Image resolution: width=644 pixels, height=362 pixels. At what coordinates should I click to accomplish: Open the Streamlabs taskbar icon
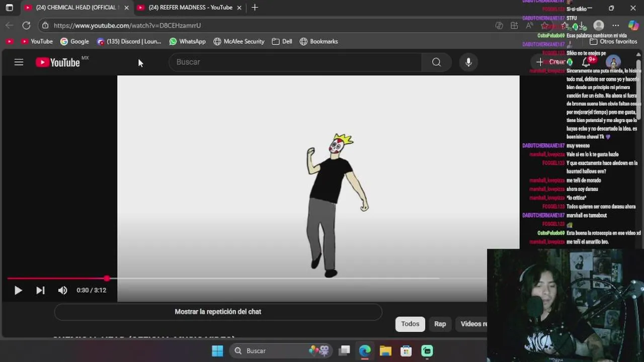click(x=427, y=351)
